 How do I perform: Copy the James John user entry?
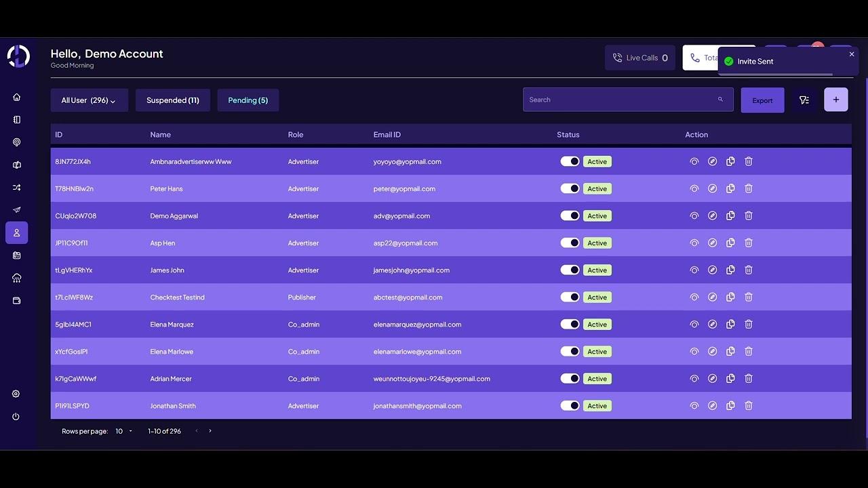[x=730, y=270]
